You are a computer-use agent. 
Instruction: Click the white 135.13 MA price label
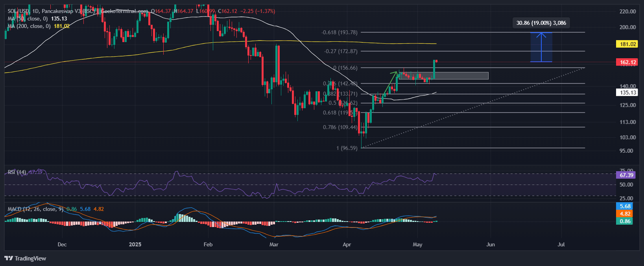pyautogui.click(x=627, y=92)
